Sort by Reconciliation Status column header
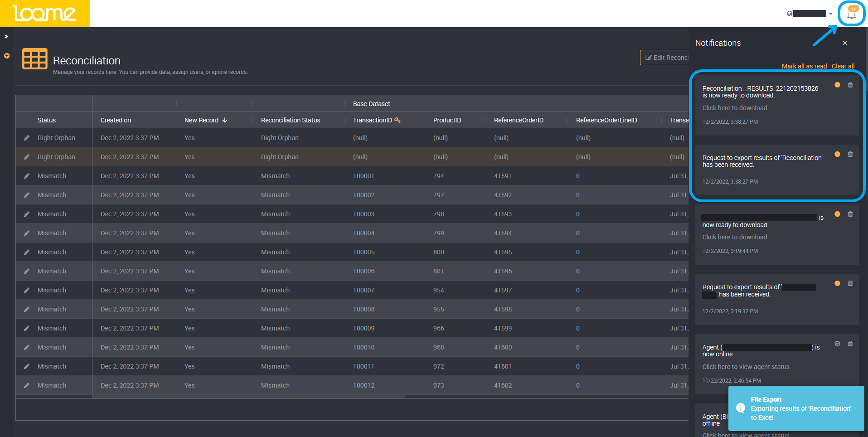Viewport: 868px width, 437px height. (x=291, y=120)
